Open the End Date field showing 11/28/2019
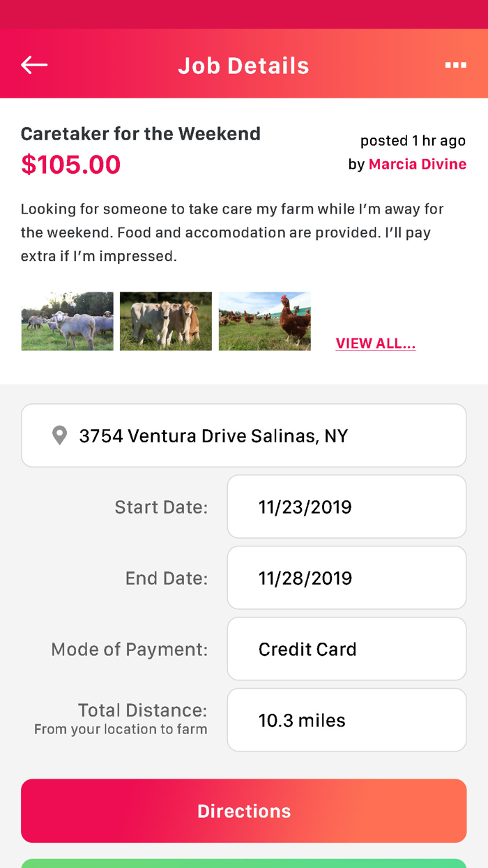The height and width of the screenshot is (868, 488). click(346, 578)
